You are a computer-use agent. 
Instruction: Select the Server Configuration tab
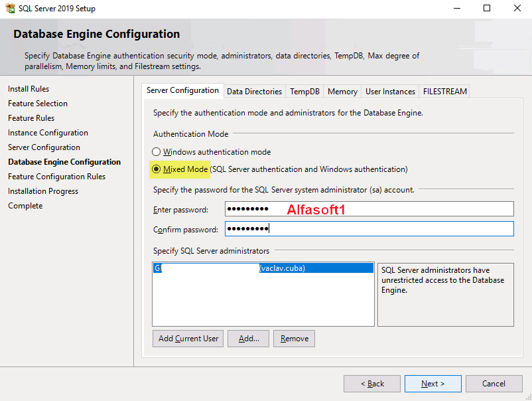(x=182, y=91)
